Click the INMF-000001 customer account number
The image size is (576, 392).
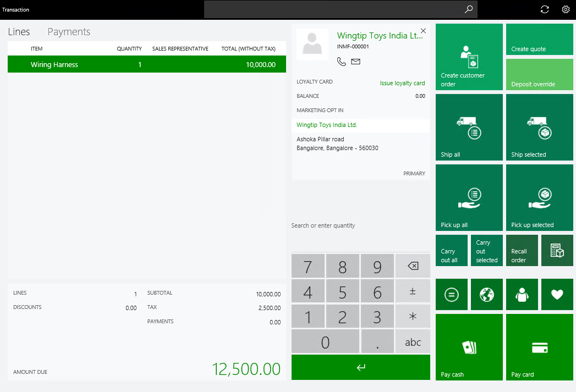(353, 47)
